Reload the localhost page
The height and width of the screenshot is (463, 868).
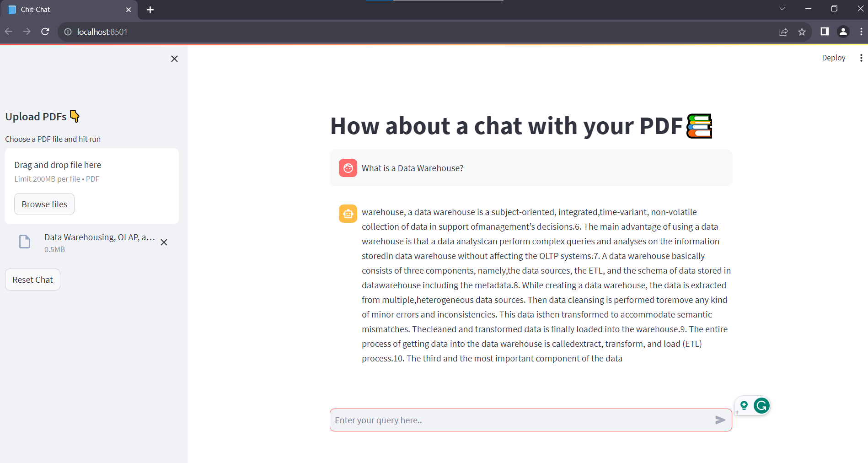[x=45, y=32]
